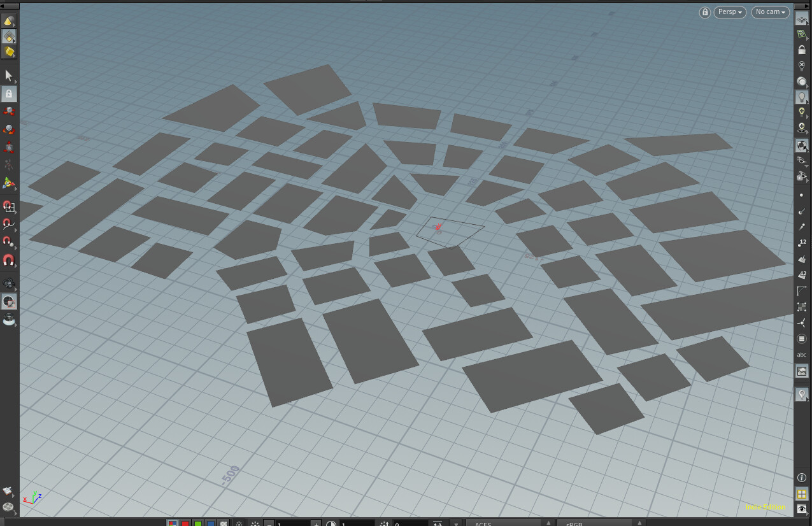Toggle point numbers display option

[802, 243]
